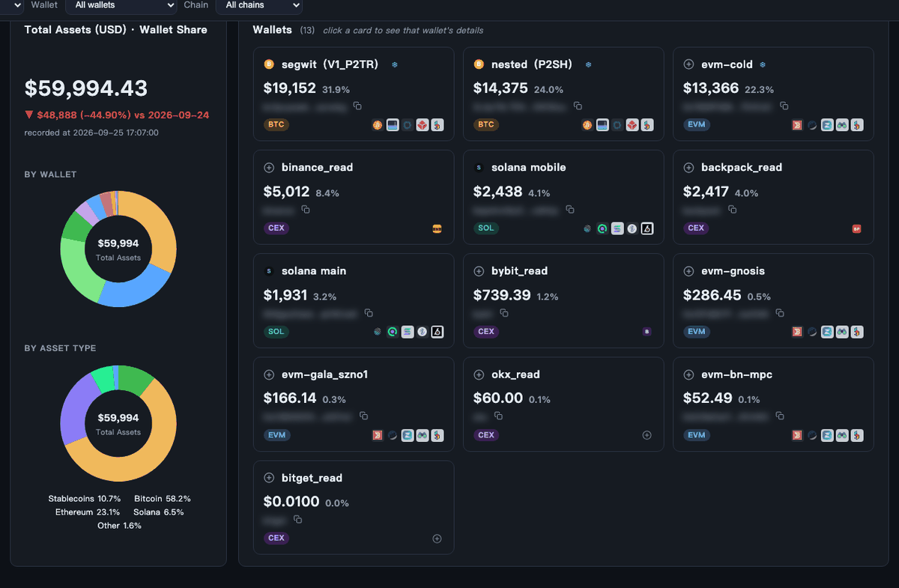Viewport: 899px width, 588px height.
Task: Click the $13,366 balance on evm-cold card
Action: pyautogui.click(x=711, y=88)
